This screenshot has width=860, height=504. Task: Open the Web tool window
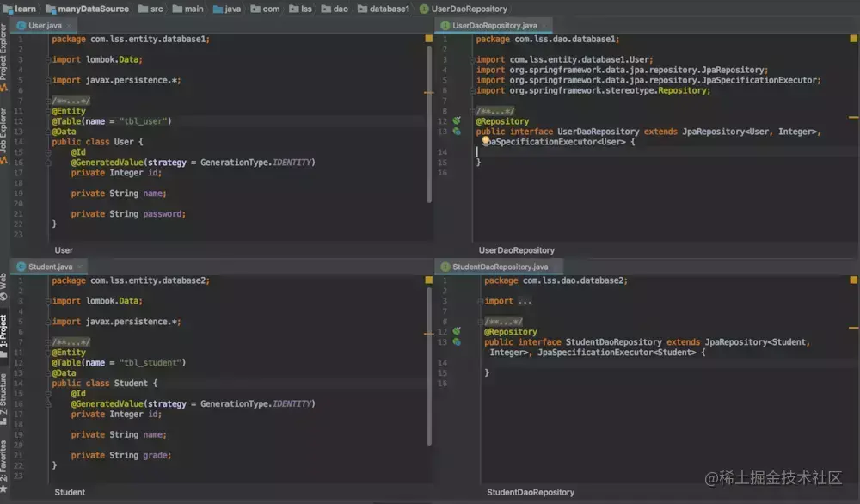click(3, 286)
